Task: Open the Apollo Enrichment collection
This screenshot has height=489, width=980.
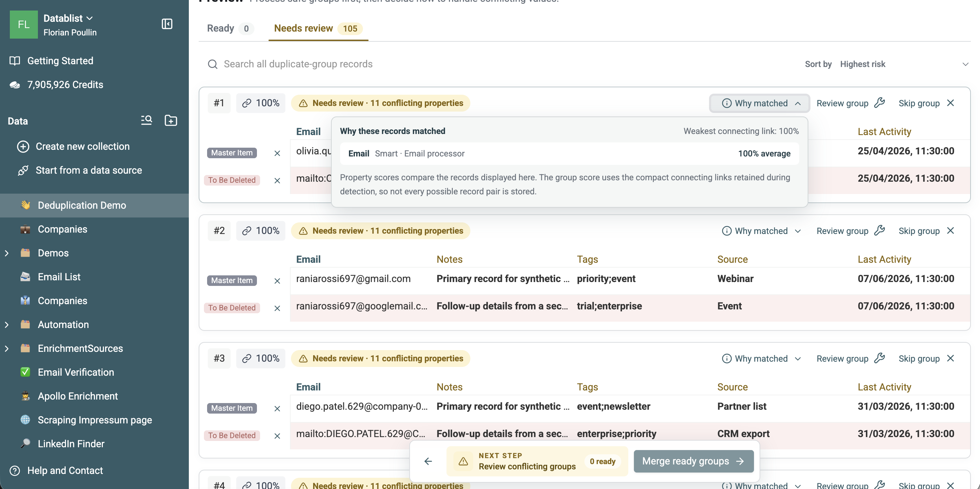Action: (x=94, y=396)
